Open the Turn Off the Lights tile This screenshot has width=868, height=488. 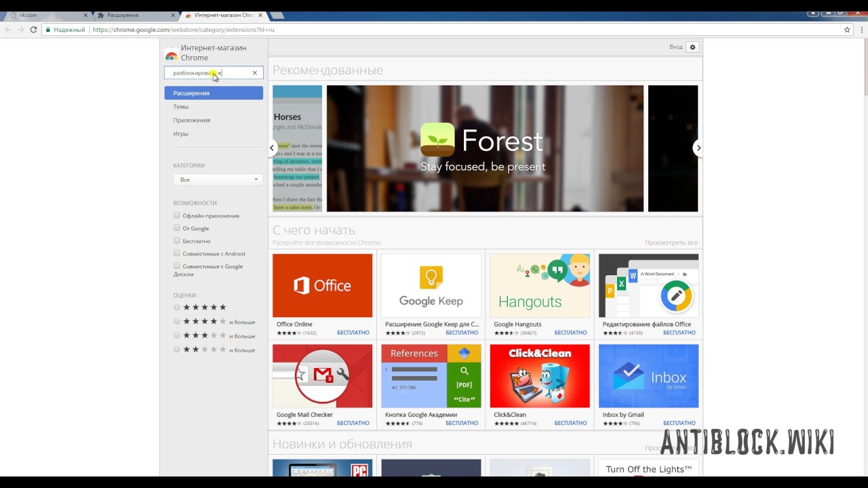(648, 468)
